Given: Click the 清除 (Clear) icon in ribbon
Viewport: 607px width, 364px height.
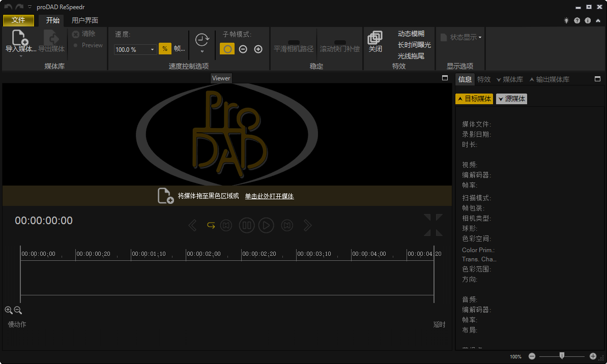Looking at the screenshot, I should (75, 34).
